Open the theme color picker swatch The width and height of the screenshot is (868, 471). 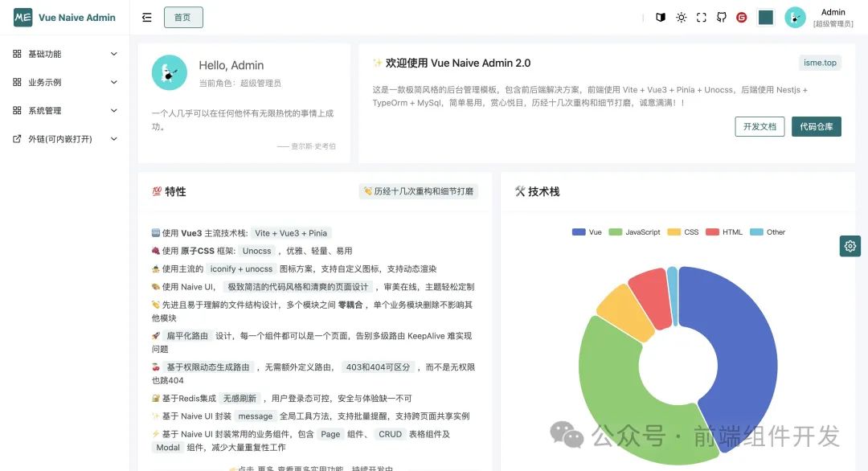(766, 17)
